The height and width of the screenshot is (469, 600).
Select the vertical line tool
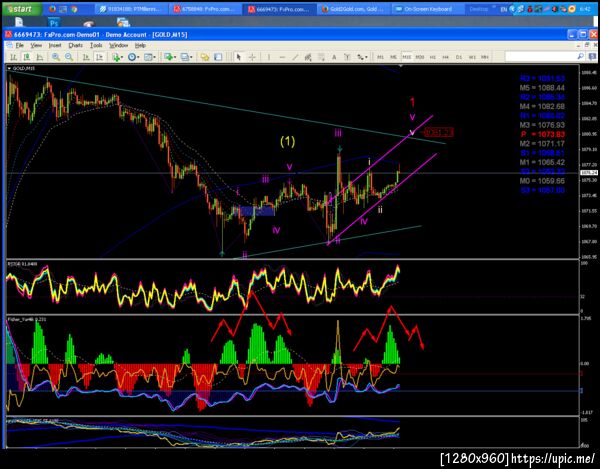click(x=269, y=57)
